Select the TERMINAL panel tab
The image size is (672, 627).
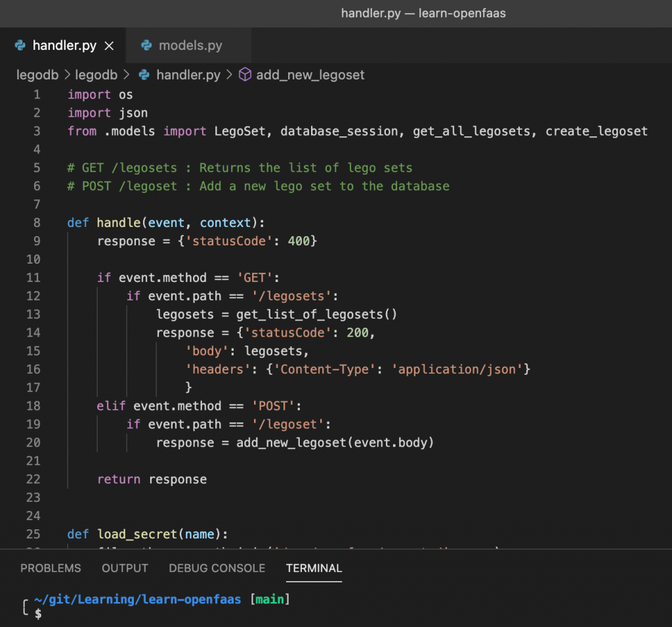click(314, 569)
